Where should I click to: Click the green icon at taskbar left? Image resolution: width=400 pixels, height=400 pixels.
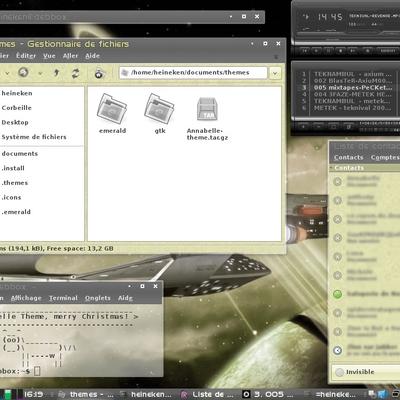[7, 394]
